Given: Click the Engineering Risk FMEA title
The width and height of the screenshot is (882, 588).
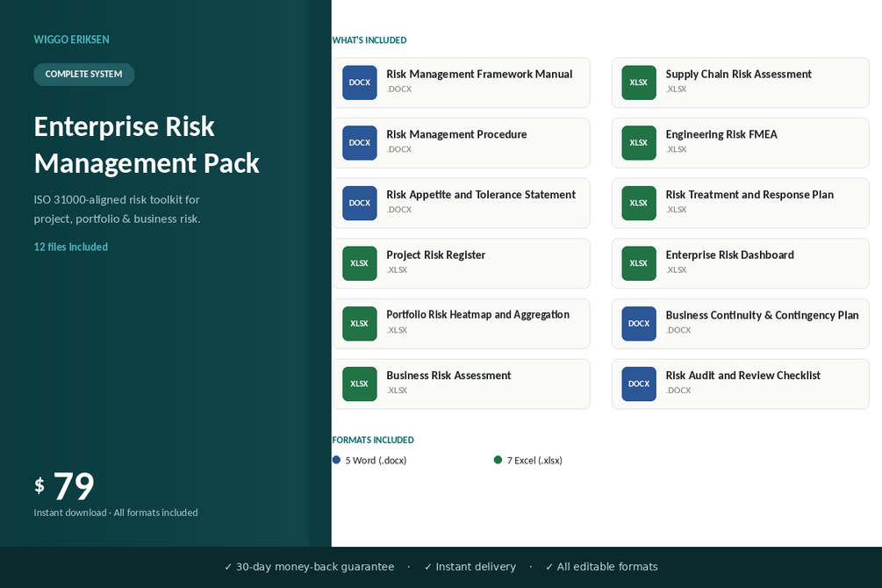Looking at the screenshot, I should (721, 134).
